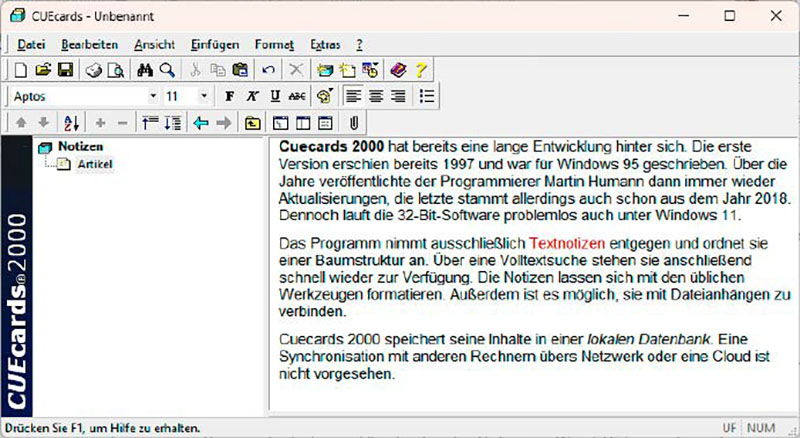The height and width of the screenshot is (438, 800).
Task: Click the CUEcards app icon in title bar
Action: [18, 16]
